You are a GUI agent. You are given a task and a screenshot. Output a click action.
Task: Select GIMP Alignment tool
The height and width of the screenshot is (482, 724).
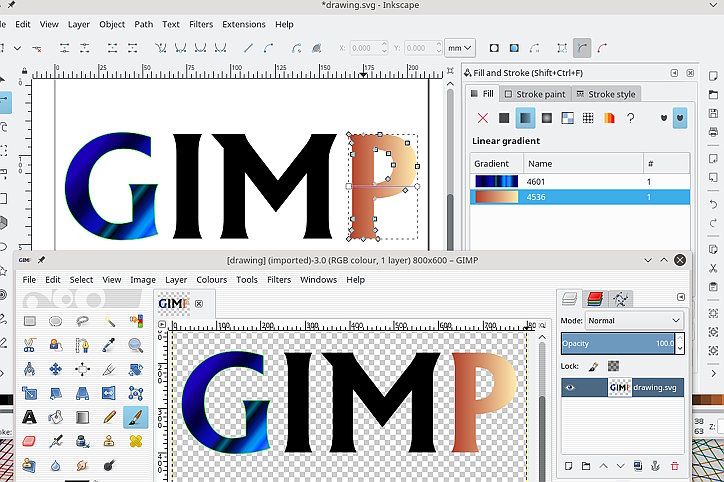point(82,369)
